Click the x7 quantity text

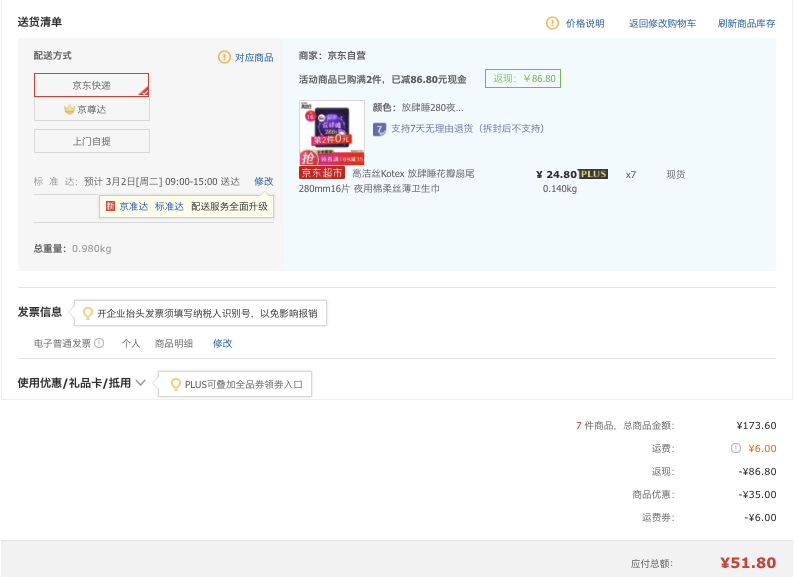(x=631, y=174)
